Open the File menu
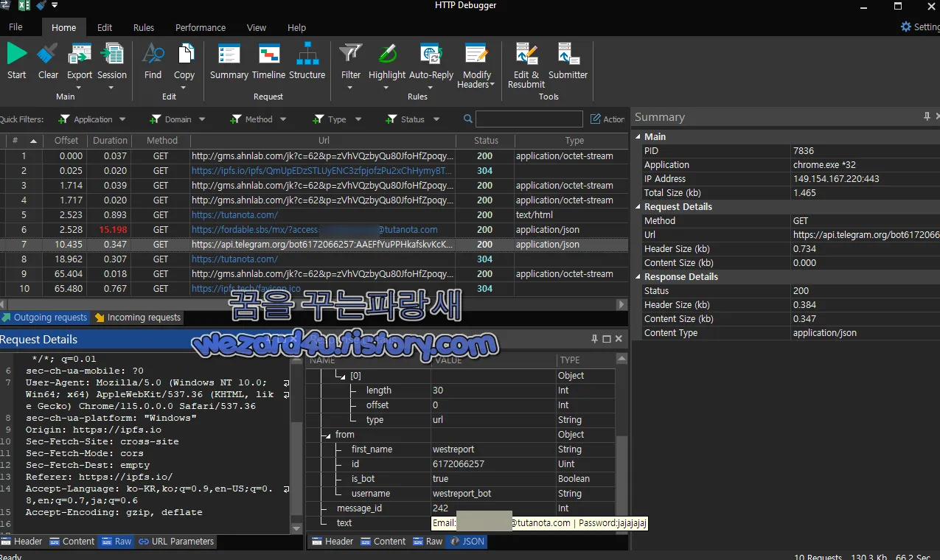 (15, 27)
